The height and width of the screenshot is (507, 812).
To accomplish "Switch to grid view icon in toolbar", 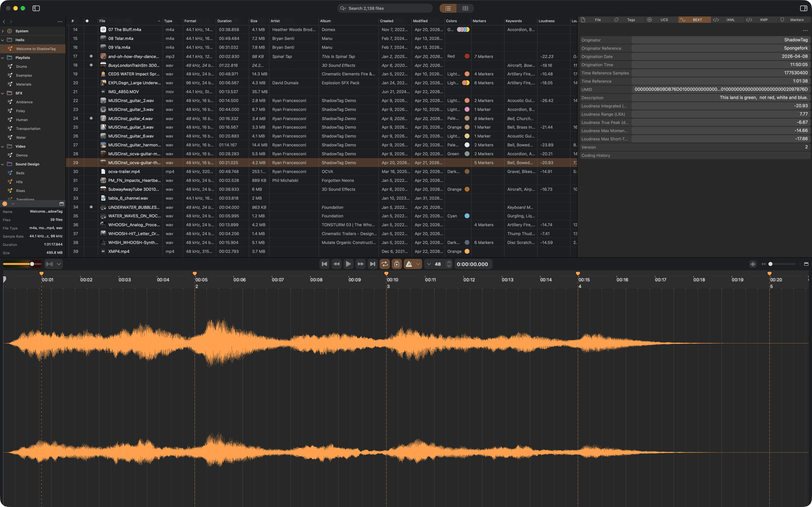I will point(465,8).
